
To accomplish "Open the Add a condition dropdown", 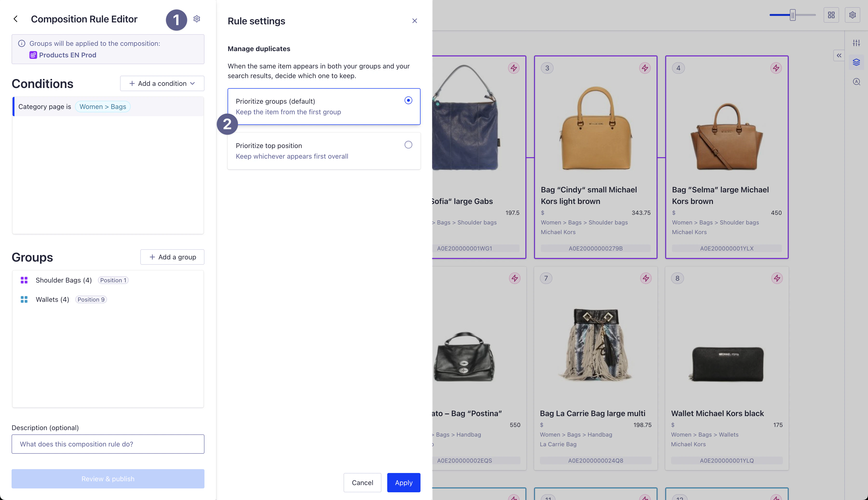I will (x=162, y=83).
